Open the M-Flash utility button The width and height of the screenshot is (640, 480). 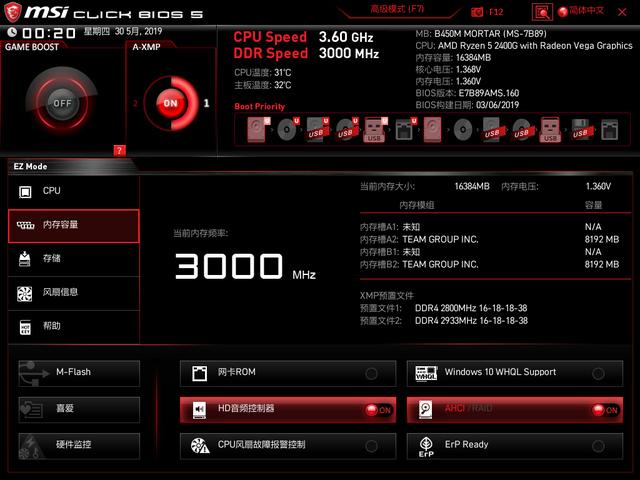click(79, 373)
